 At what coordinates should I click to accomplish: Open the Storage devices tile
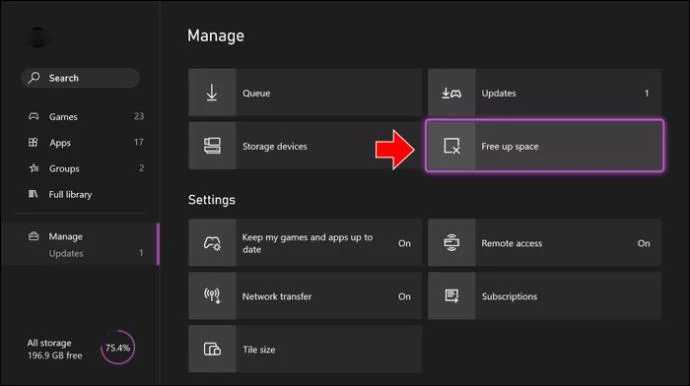tap(305, 146)
